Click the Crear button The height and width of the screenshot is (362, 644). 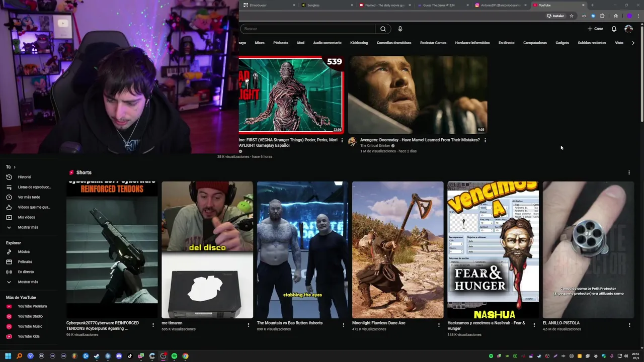pos(595,29)
